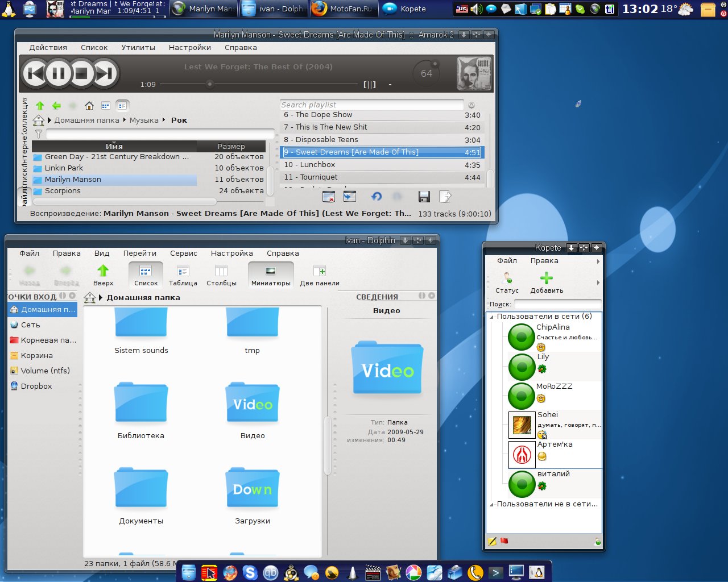728x582 pixels.
Task: Select track 7 - This Is The New Shit
Action: (x=382, y=127)
